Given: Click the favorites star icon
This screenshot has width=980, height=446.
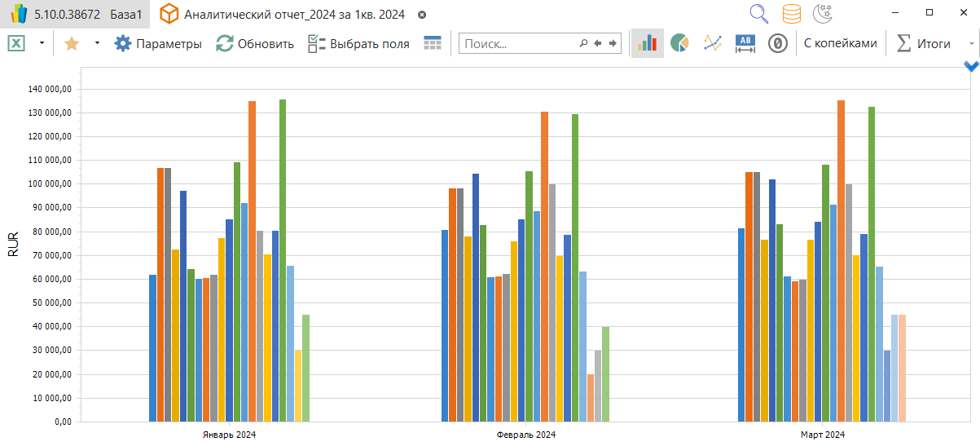Looking at the screenshot, I should pos(72,43).
